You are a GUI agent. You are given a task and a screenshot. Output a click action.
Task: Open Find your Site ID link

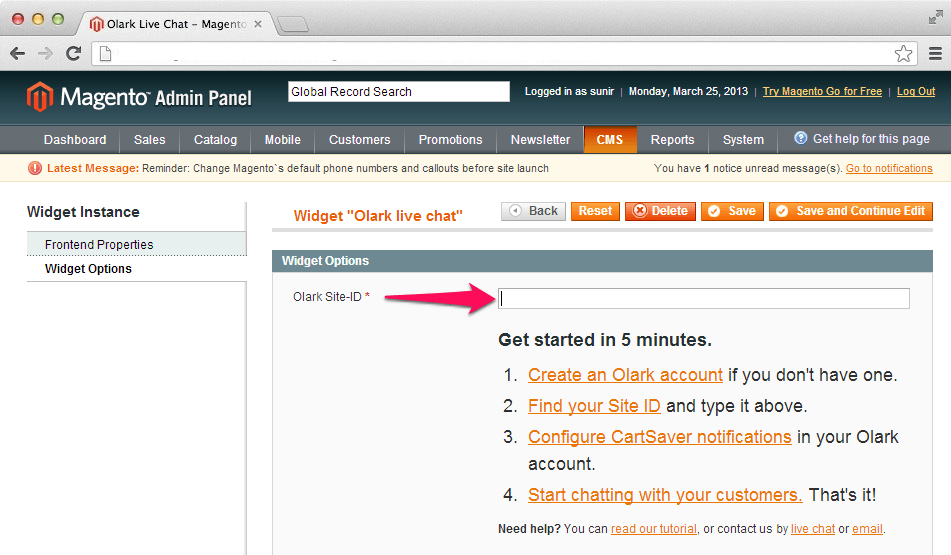[x=594, y=406]
